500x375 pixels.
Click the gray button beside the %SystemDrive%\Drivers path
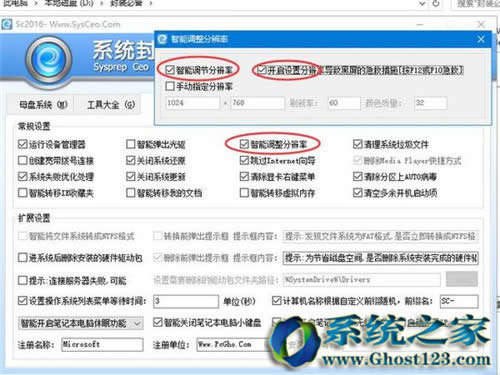click(x=462, y=279)
